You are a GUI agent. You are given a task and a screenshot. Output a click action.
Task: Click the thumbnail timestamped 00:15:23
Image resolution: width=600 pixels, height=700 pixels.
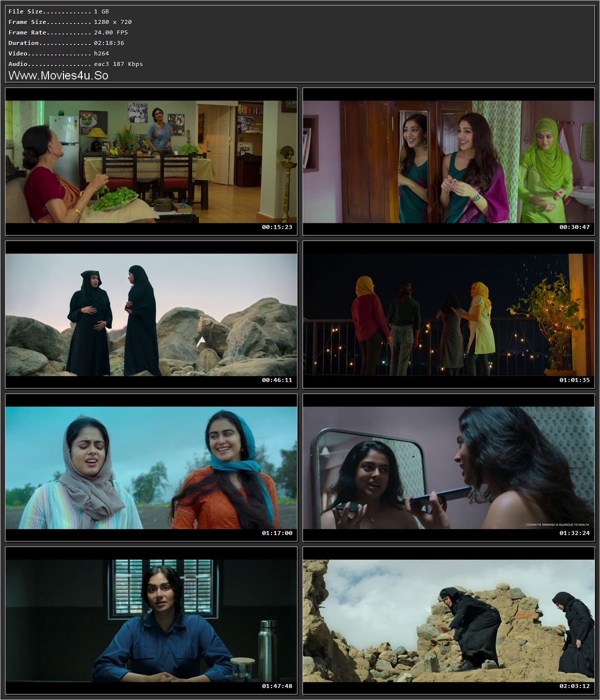(151, 161)
